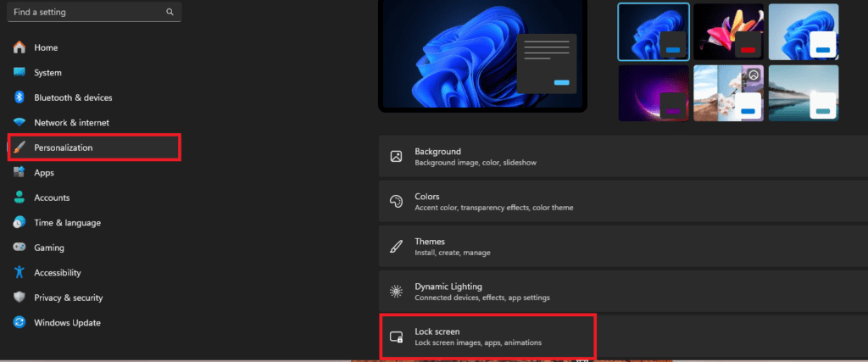Click 'Connected devices, effects, app settings' text

[482, 298]
